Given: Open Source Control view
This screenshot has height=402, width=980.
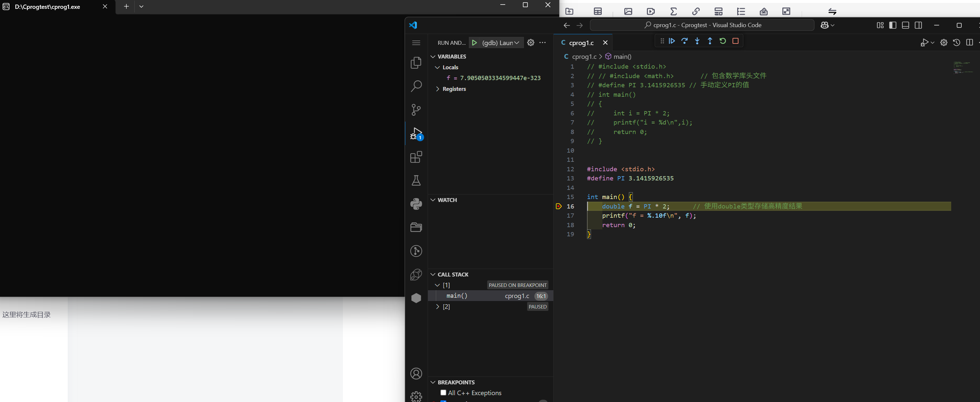Looking at the screenshot, I should (416, 110).
